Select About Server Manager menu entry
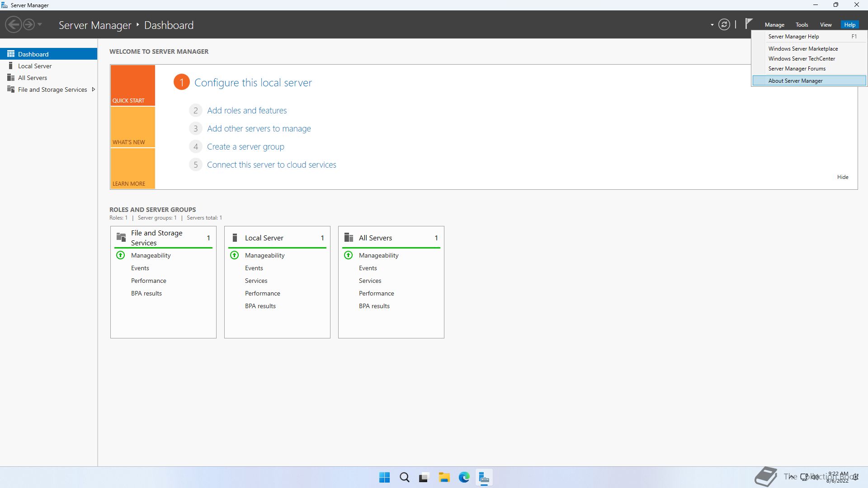Viewport: 868px width, 488px height. (795, 81)
